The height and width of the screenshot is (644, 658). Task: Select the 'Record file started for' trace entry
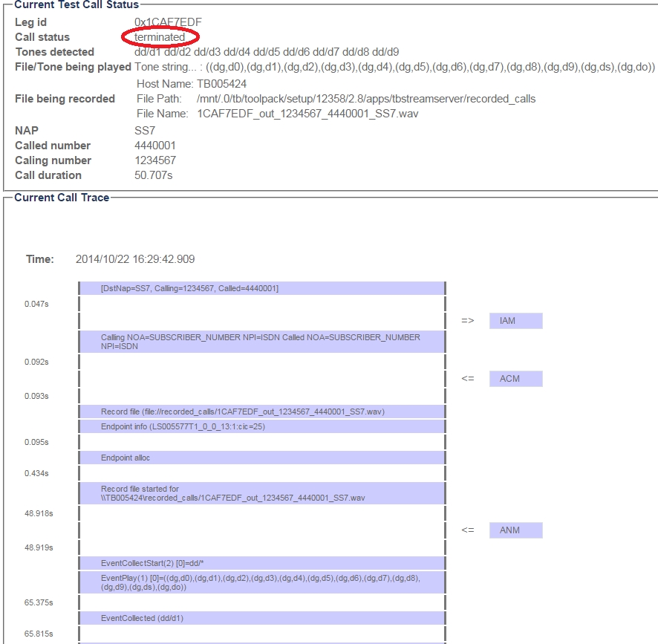coord(262,493)
